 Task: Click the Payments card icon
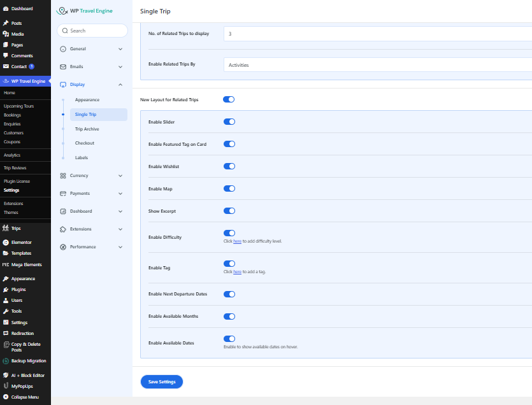(x=63, y=194)
